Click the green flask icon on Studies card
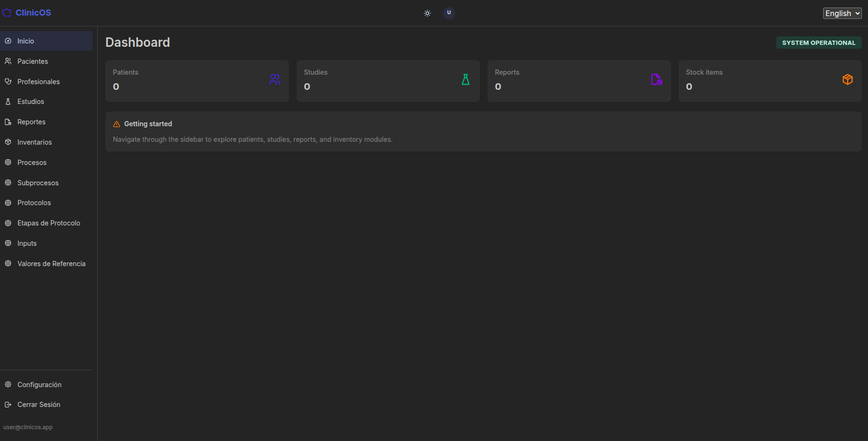This screenshot has width=868, height=441. point(466,79)
